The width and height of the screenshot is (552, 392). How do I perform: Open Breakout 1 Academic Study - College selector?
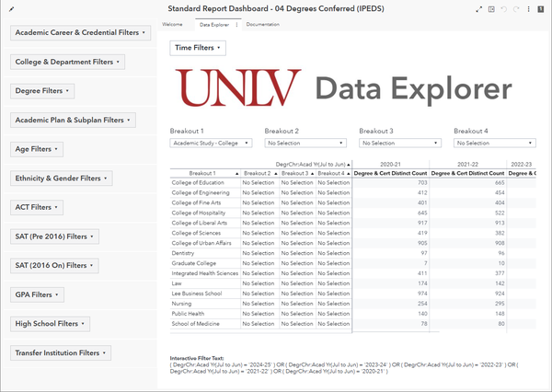click(x=211, y=143)
